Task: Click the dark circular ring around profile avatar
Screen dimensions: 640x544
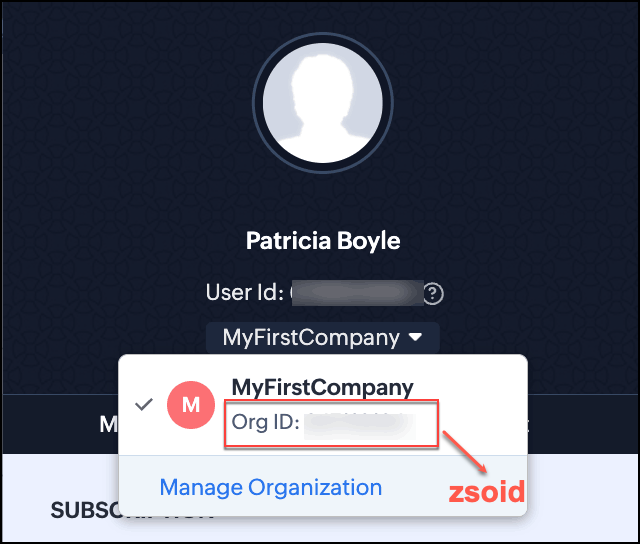Action: tap(322, 37)
